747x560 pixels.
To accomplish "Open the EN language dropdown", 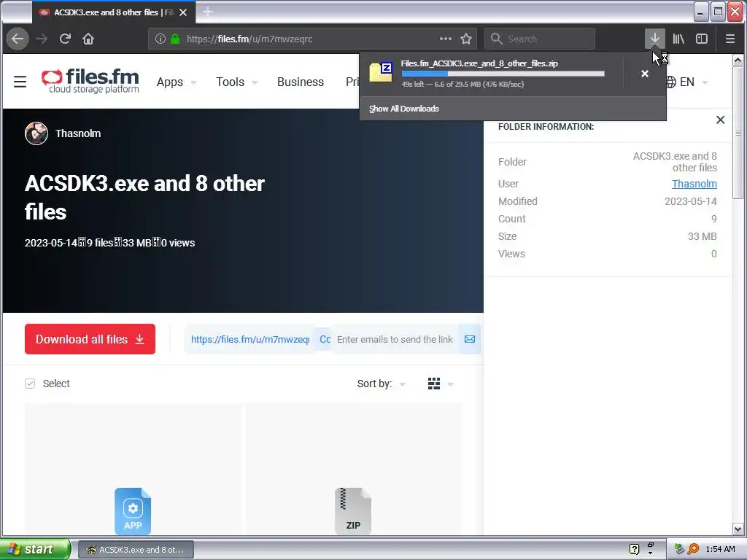I will point(687,82).
